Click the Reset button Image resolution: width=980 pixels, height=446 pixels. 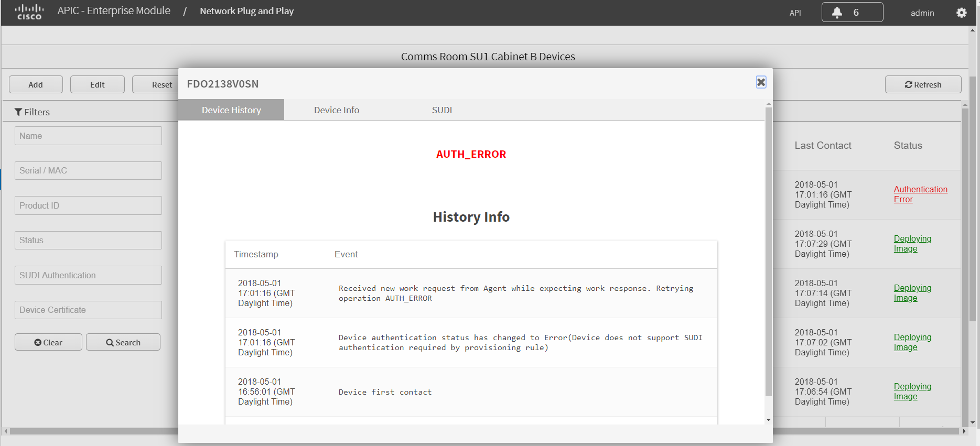(155, 84)
